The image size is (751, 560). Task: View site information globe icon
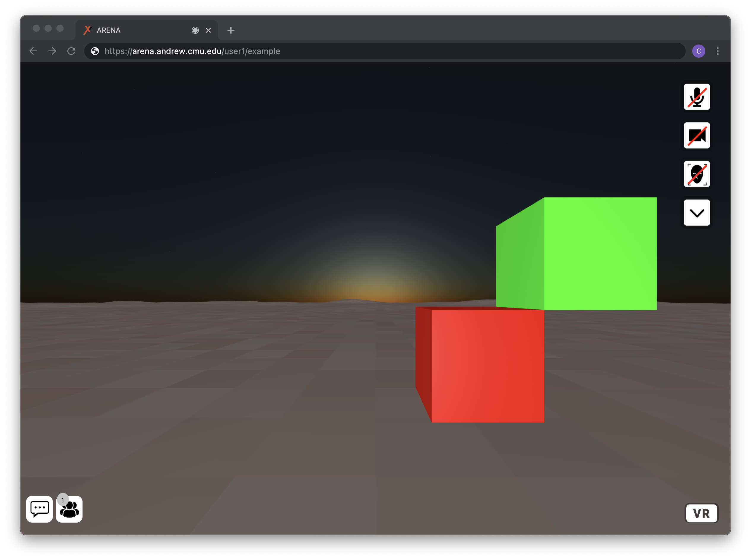(x=95, y=51)
